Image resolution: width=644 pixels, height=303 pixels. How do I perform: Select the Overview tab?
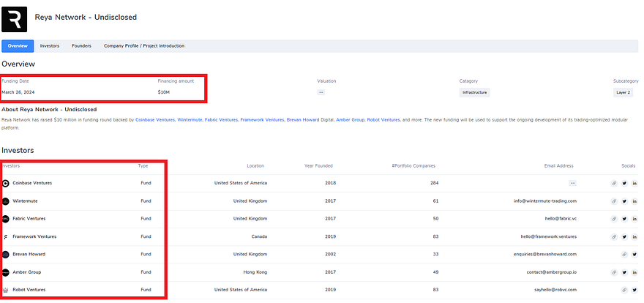click(x=18, y=46)
